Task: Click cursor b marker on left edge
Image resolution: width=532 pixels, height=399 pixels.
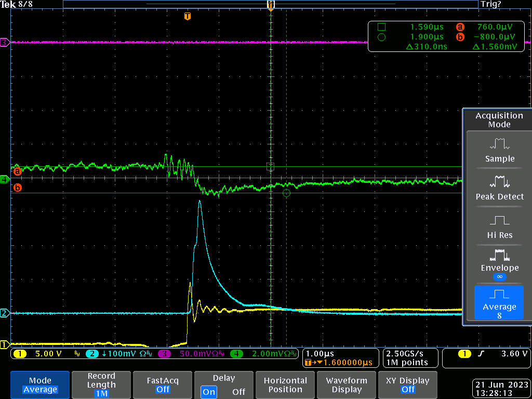Action: coord(17,187)
